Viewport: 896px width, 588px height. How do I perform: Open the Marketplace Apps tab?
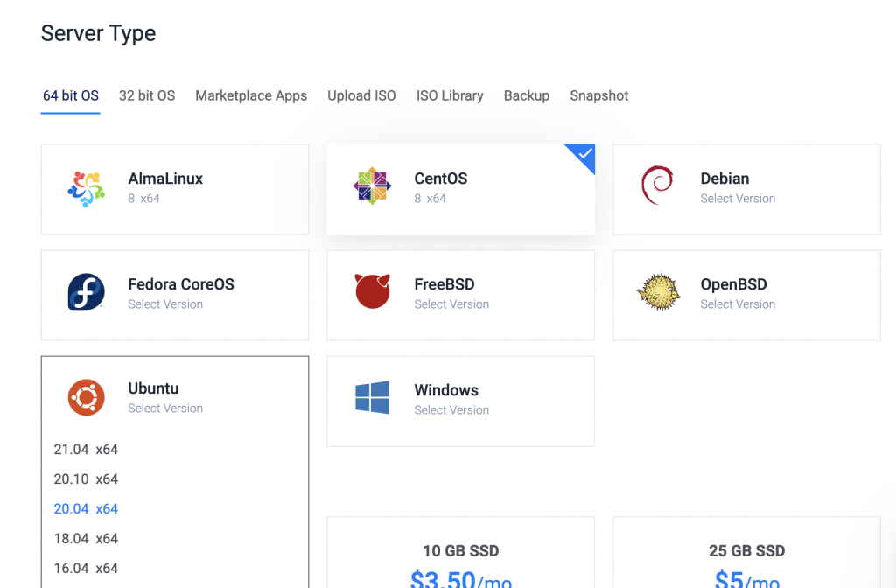click(251, 95)
